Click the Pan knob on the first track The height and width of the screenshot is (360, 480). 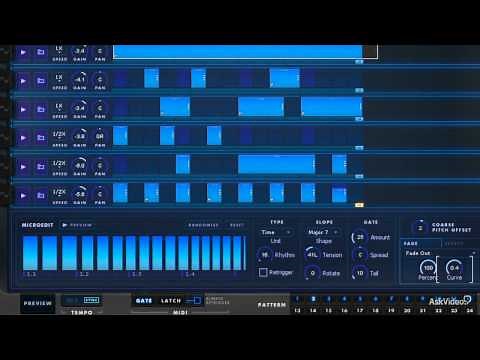coord(100,51)
